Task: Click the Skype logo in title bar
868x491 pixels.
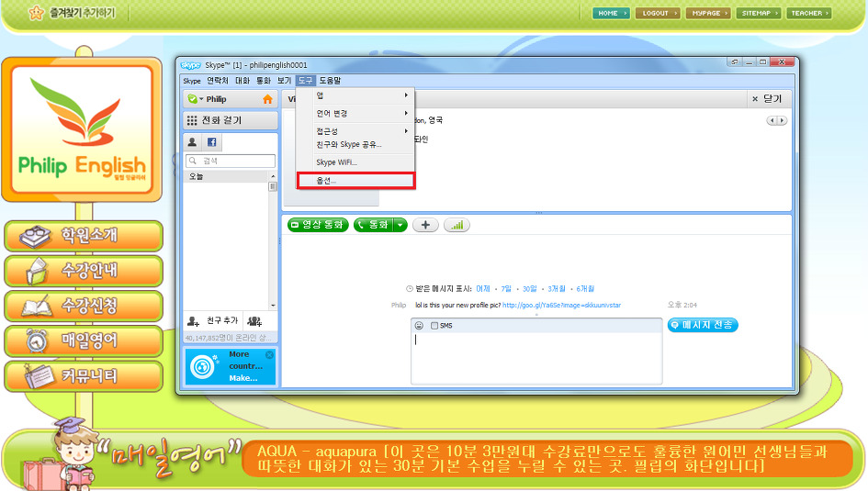Action: (x=190, y=64)
